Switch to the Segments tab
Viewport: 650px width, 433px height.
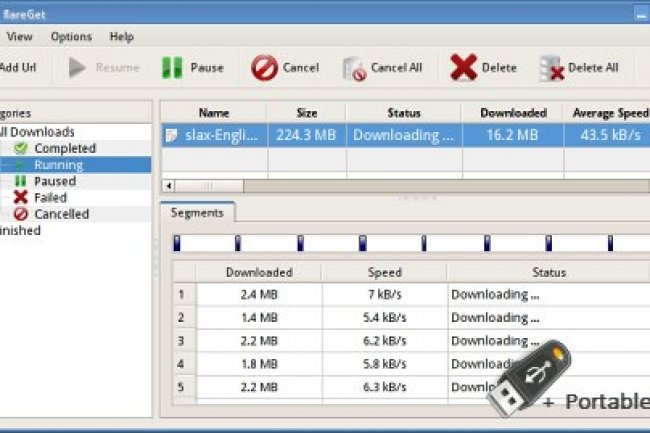[x=197, y=213]
